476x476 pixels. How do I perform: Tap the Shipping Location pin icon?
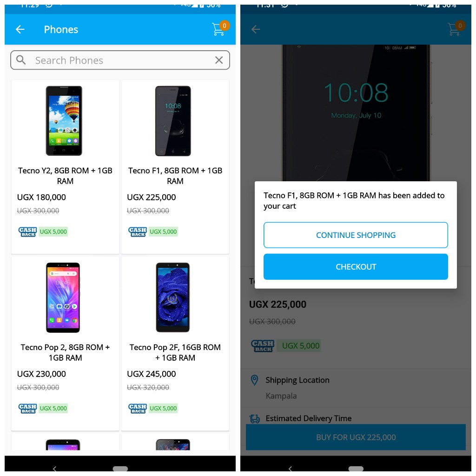coord(254,380)
